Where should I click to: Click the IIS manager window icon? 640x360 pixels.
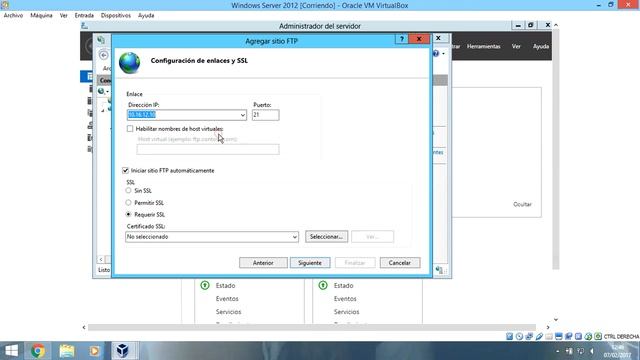point(101,40)
